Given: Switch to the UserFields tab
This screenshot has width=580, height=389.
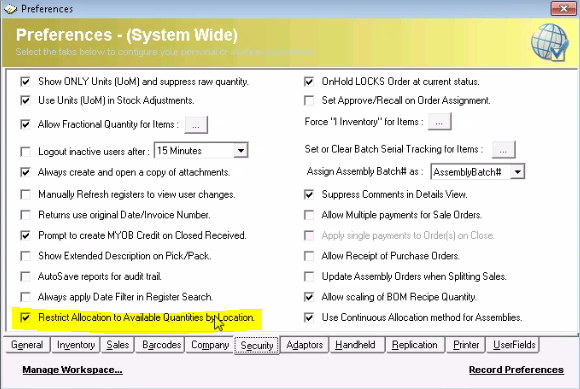Looking at the screenshot, I should pos(514,345).
